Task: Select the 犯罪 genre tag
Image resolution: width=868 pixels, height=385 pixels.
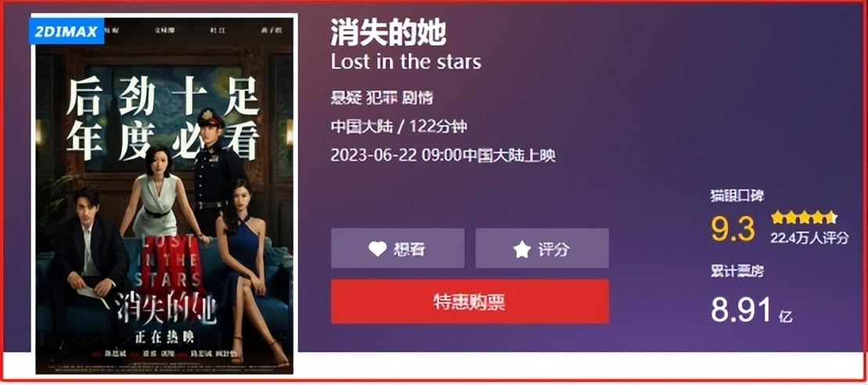Action: (382, 99)
